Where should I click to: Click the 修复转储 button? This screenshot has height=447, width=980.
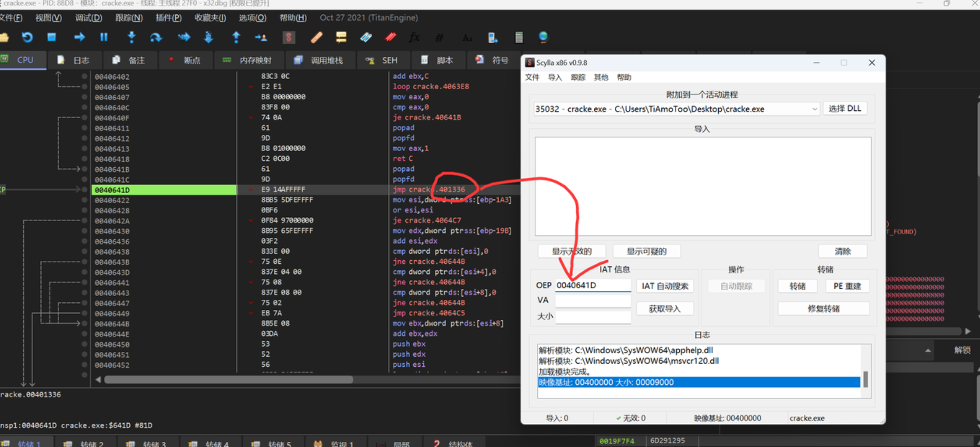click(823, 309)
